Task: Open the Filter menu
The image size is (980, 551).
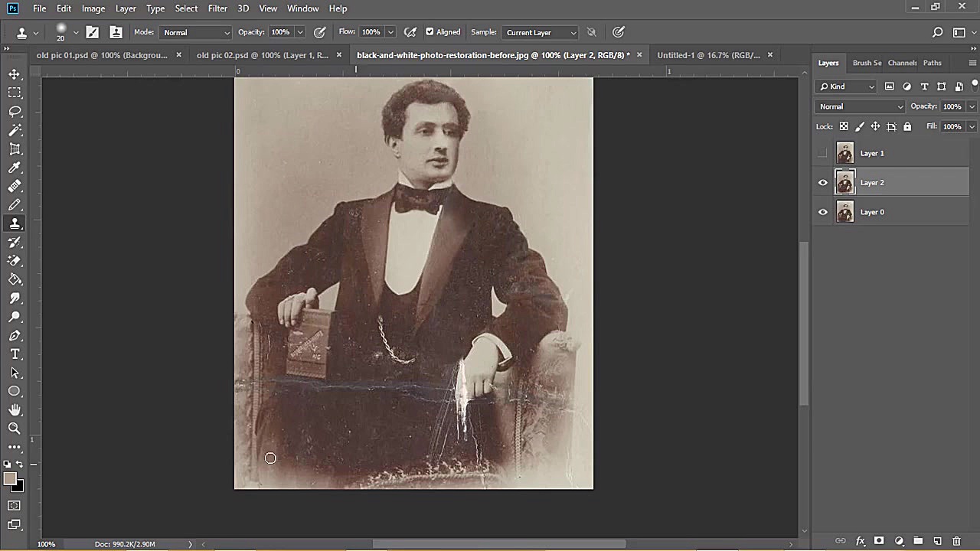Action: [217, 8]
